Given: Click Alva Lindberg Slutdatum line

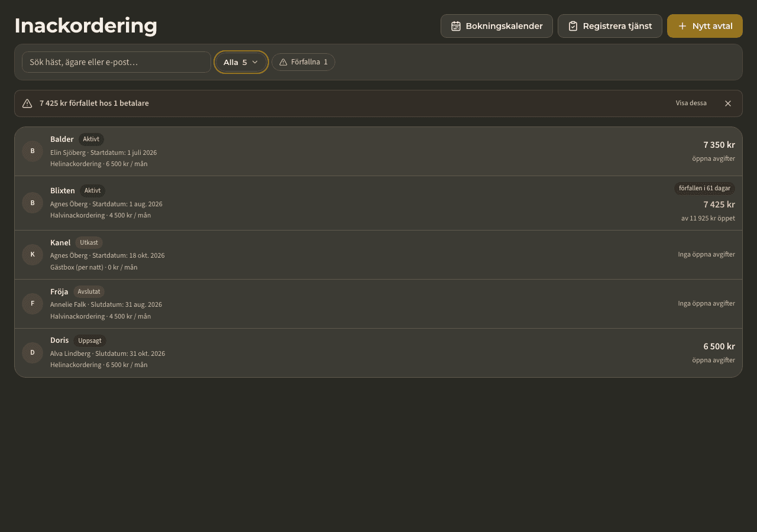Looking at the screenshot, I should click(108, 353).
